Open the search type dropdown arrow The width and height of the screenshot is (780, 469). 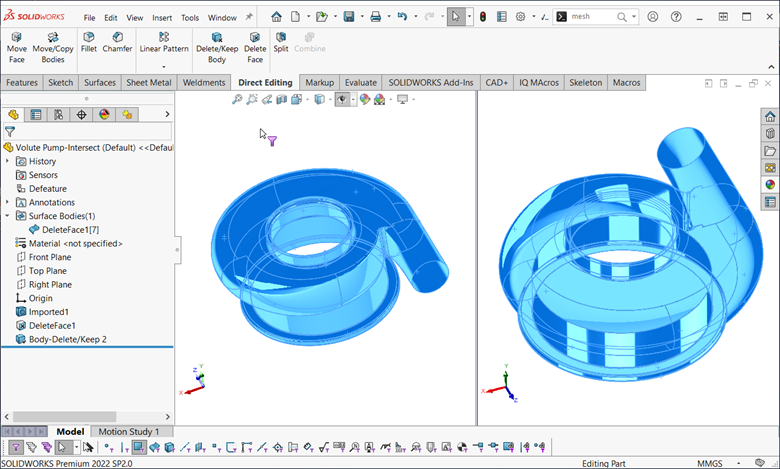tap(634, 17)
